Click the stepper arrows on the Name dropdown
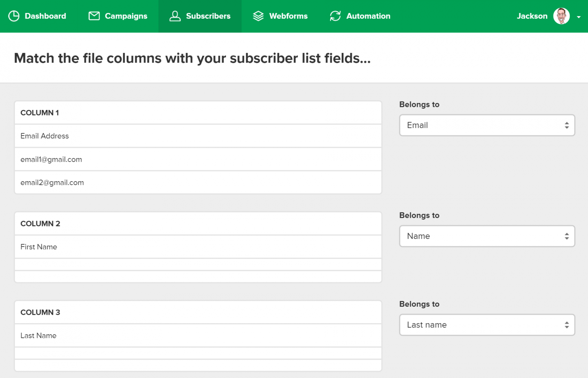The image size is (588, 378). pos(567,236)
